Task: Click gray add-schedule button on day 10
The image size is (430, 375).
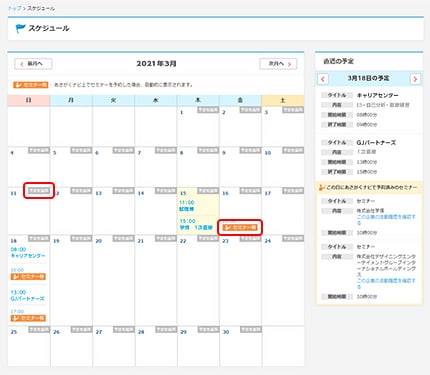Action: (x=293, y=150)
